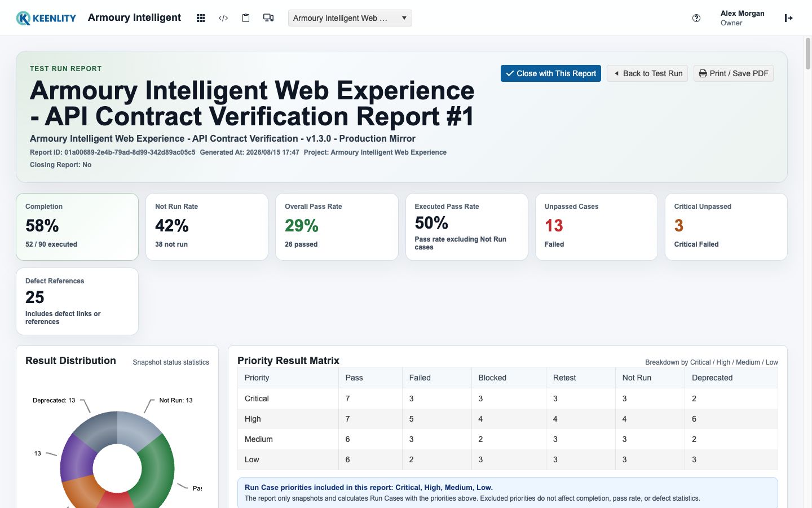Click the High row Failed count '5'

point(412,419)
